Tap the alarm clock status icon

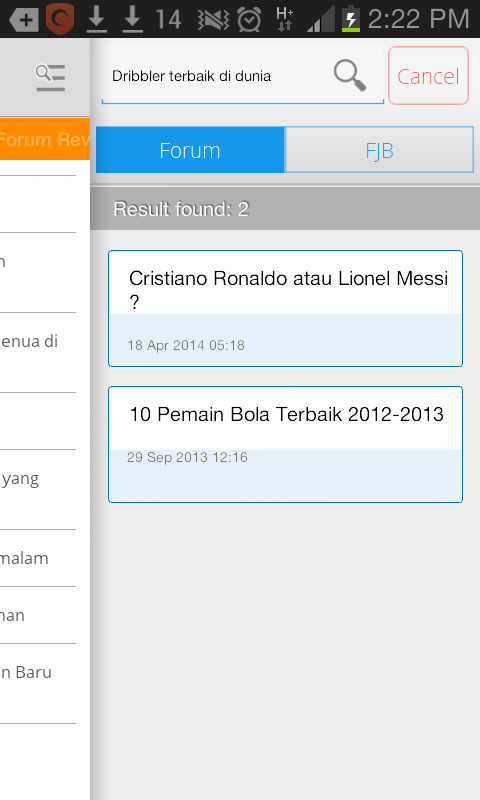249,20
